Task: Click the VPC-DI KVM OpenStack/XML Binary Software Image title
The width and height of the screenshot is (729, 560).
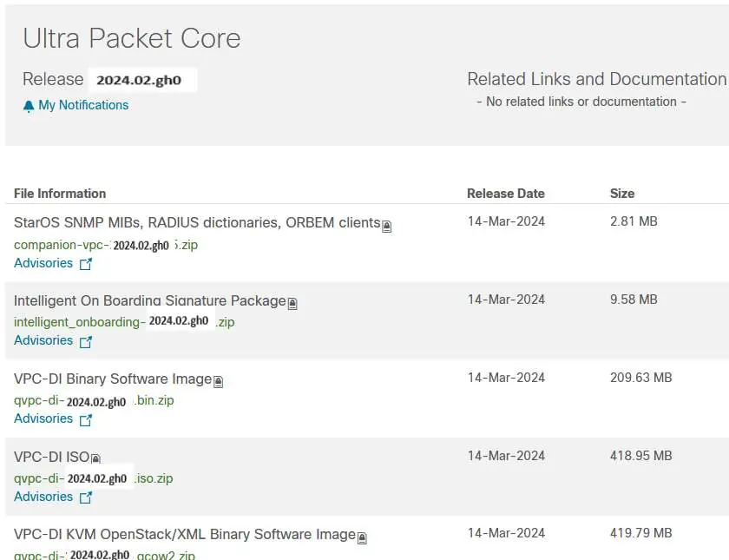Action: pos(185,535)
